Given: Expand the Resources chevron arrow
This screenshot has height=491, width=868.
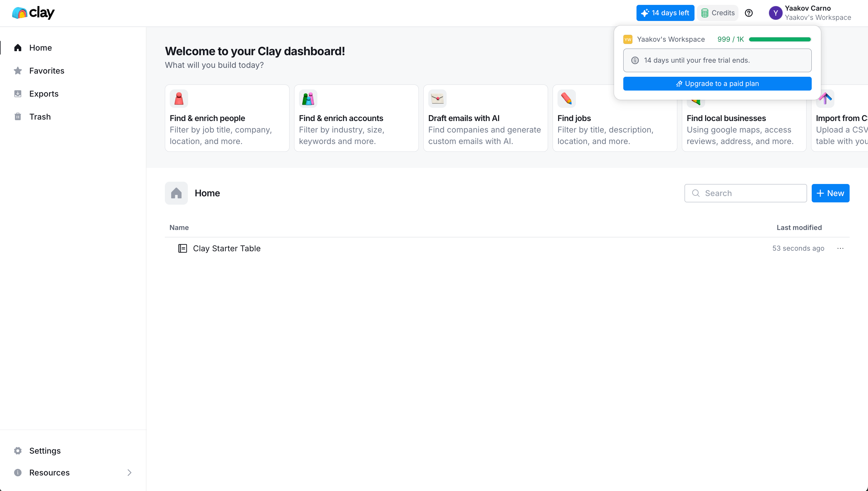Looking at the screenshot, I should pyautogui.click(x=129, y=472).
